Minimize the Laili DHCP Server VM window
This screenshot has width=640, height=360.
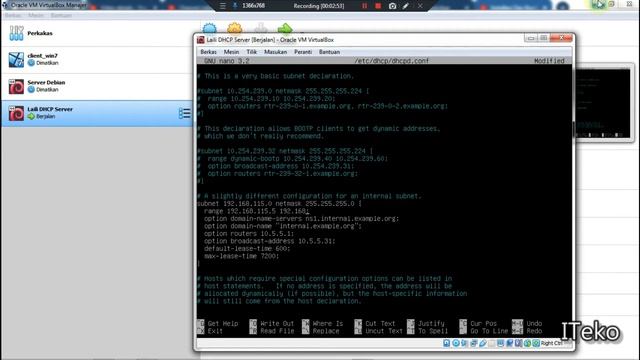tap(531, 38)
